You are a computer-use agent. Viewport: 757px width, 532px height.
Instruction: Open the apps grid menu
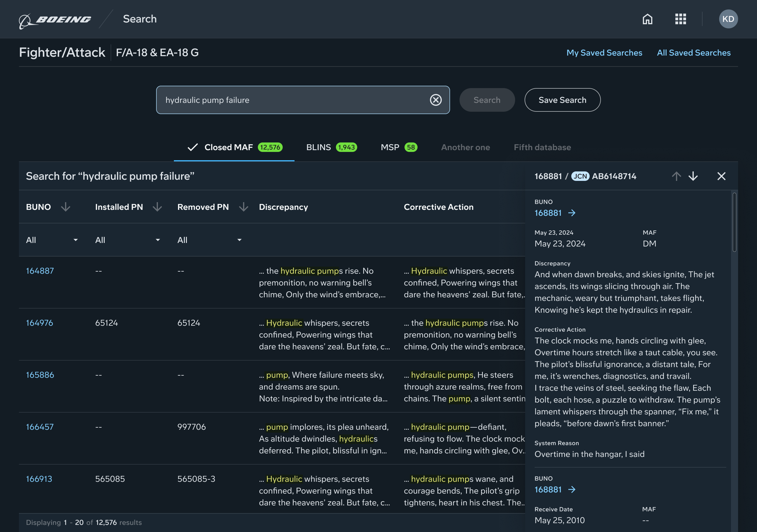(x=680, y=19)
